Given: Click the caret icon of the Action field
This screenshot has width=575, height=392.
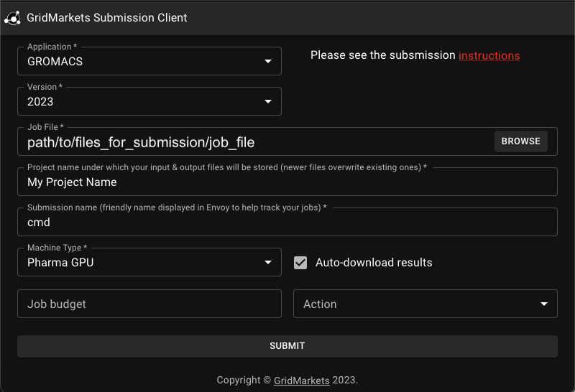Looking at the screenshot, I should 544,304.
